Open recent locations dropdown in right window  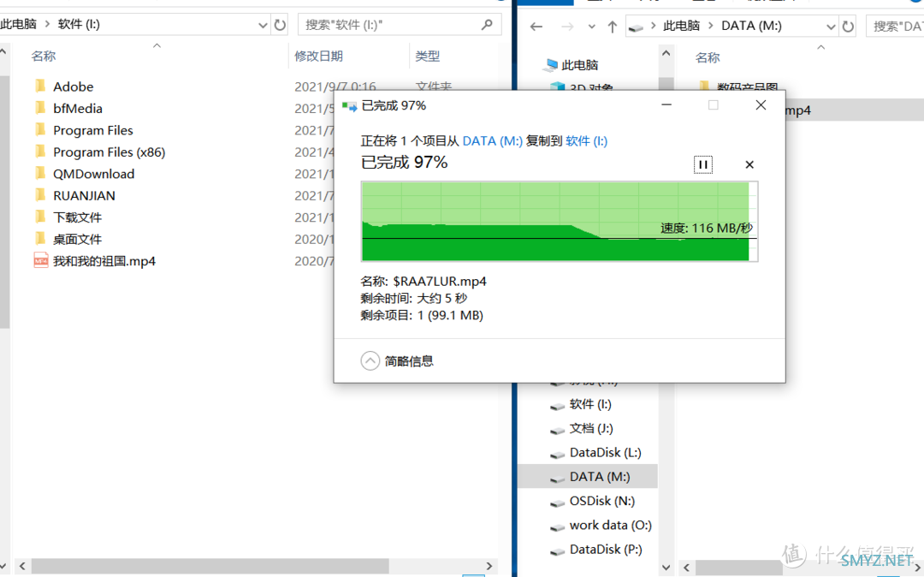[x=592, y=27]
